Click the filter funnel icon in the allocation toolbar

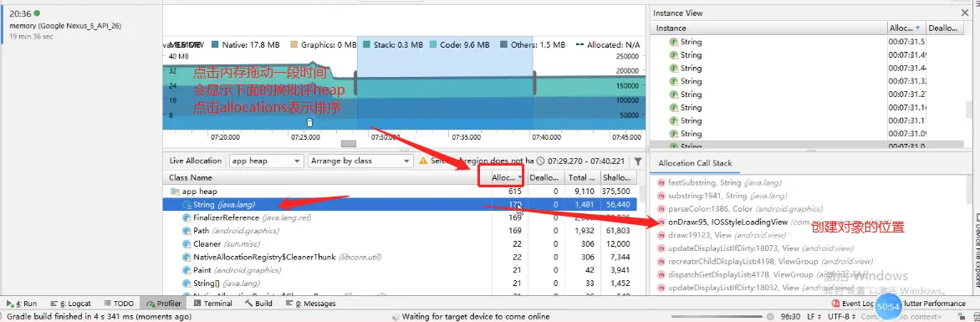click(x=637, y=161)
